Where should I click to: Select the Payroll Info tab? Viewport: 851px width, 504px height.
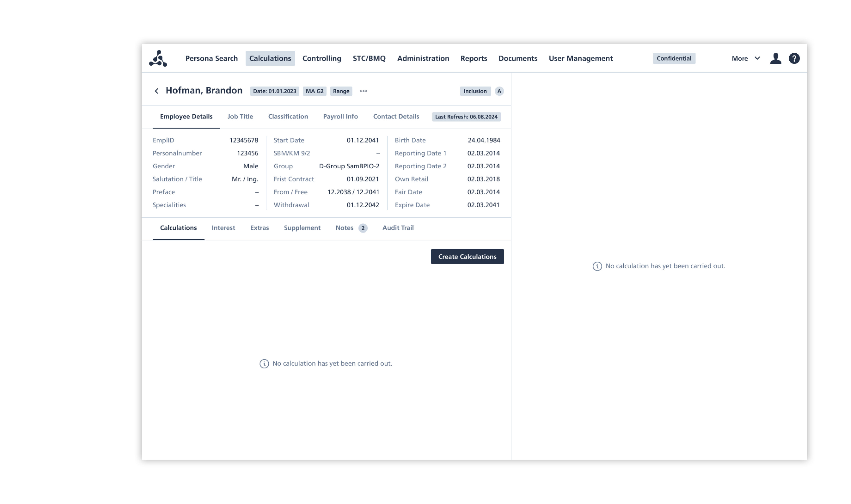coord(340,117)
